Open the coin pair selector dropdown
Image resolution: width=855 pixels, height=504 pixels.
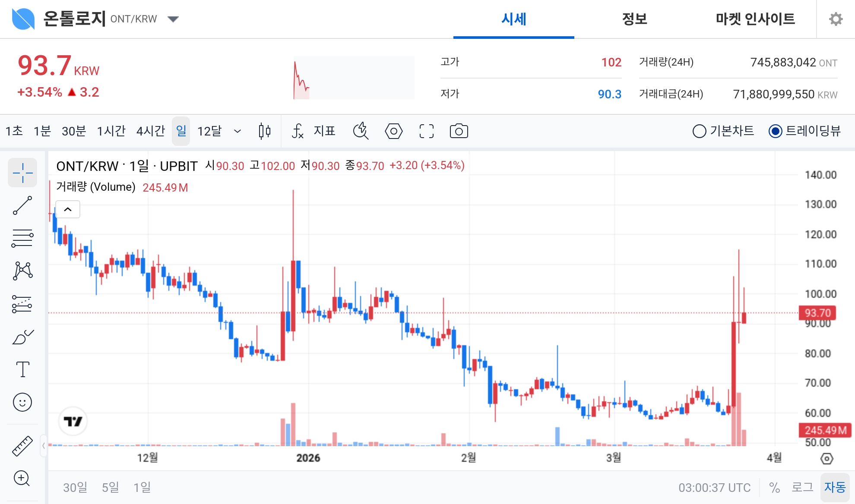pos(173,19)
